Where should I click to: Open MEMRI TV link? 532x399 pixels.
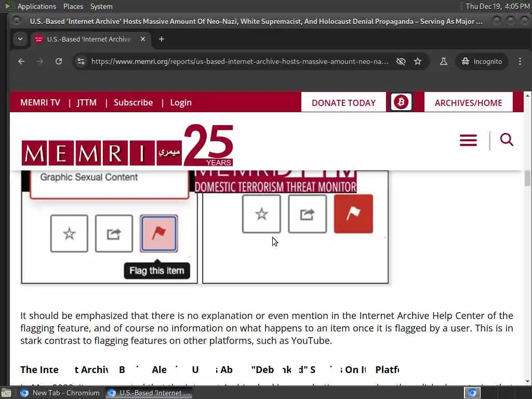(x=41, y=102)
